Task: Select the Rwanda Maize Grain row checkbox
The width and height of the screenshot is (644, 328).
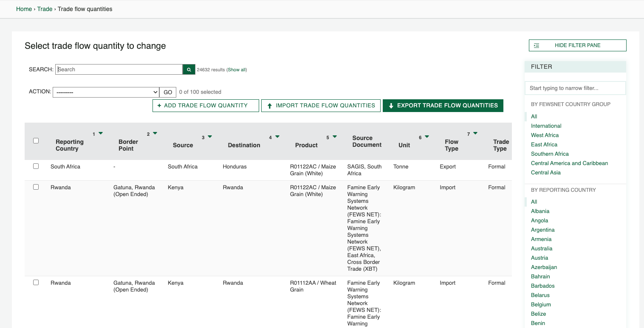Action: 36,187
